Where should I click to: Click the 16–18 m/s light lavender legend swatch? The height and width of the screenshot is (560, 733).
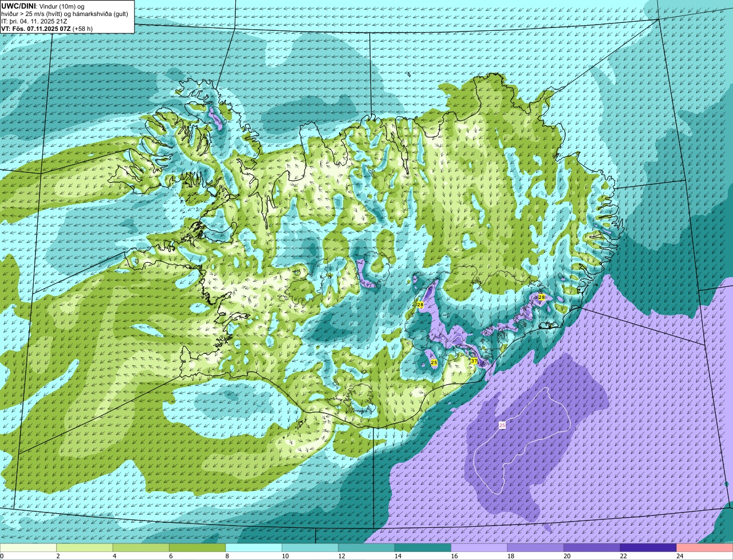click(x=479, y=547)
